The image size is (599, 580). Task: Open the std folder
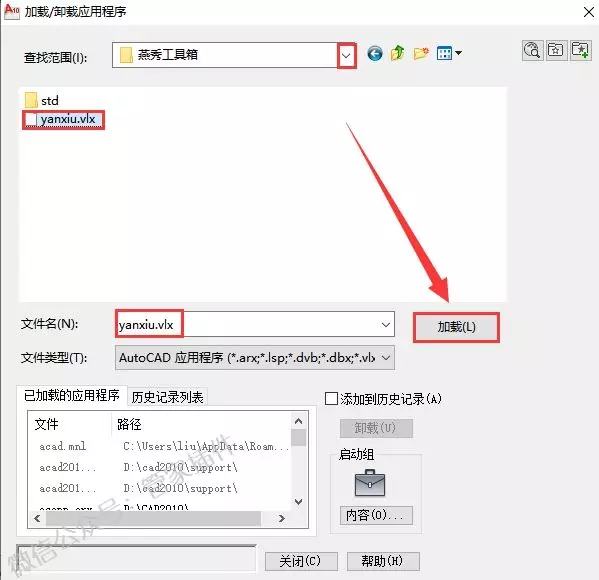(42, 100)
